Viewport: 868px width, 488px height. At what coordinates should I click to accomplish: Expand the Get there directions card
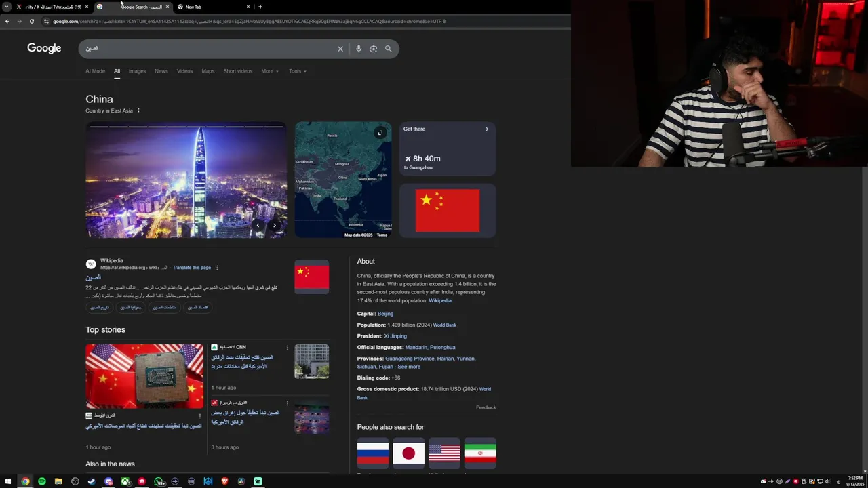(x=447, y=148)
